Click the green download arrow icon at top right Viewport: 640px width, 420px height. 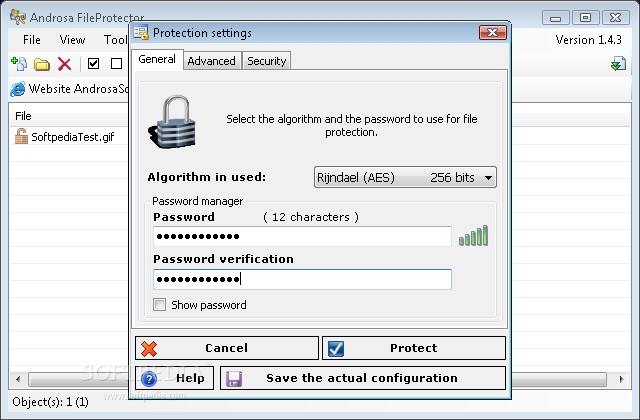click(618, 64)
